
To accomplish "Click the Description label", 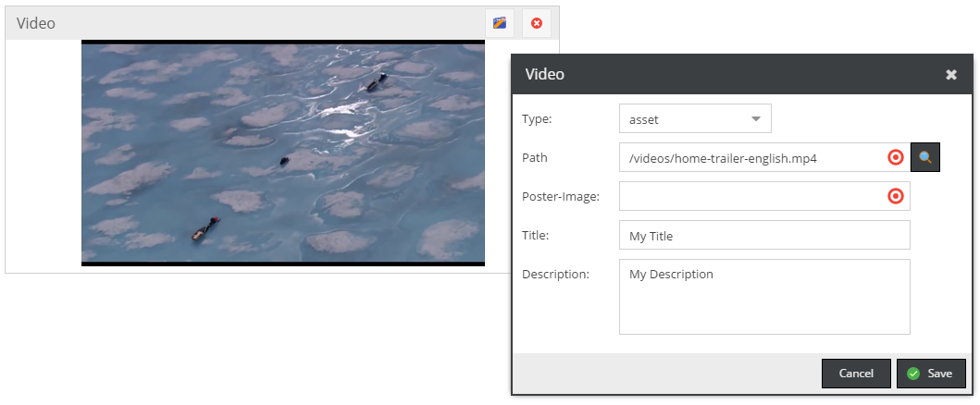I will tap(556, 274).
